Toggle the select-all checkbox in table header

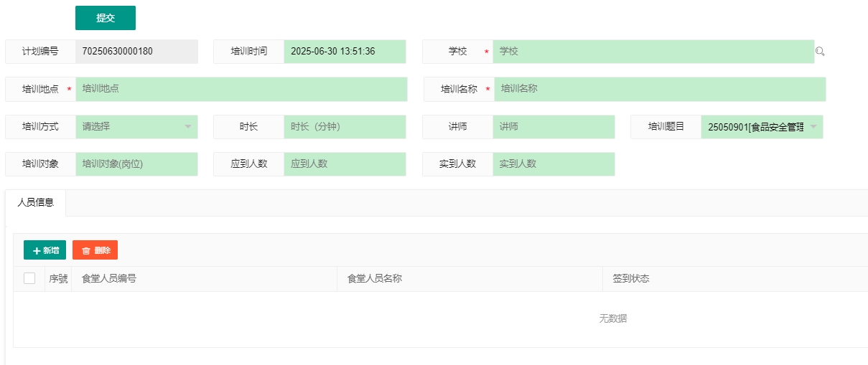(29, 278)
